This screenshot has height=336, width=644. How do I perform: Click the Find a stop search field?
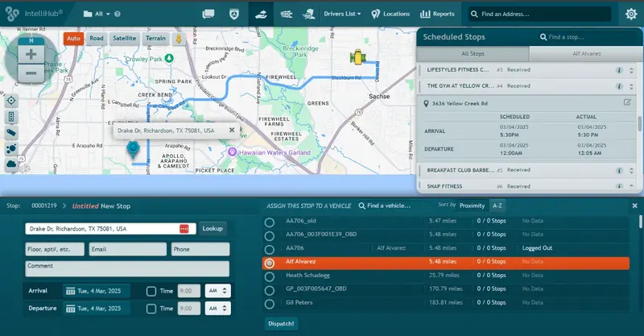click(588, 37)
